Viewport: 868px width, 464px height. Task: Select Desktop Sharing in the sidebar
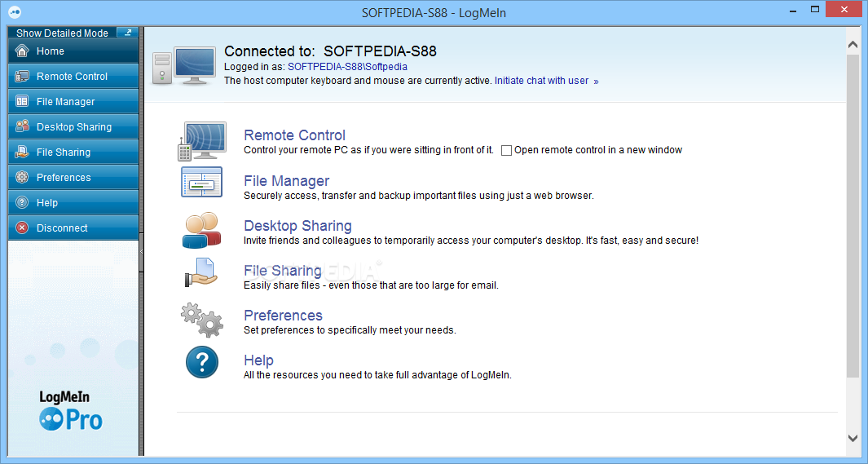[x=73, y=126]
